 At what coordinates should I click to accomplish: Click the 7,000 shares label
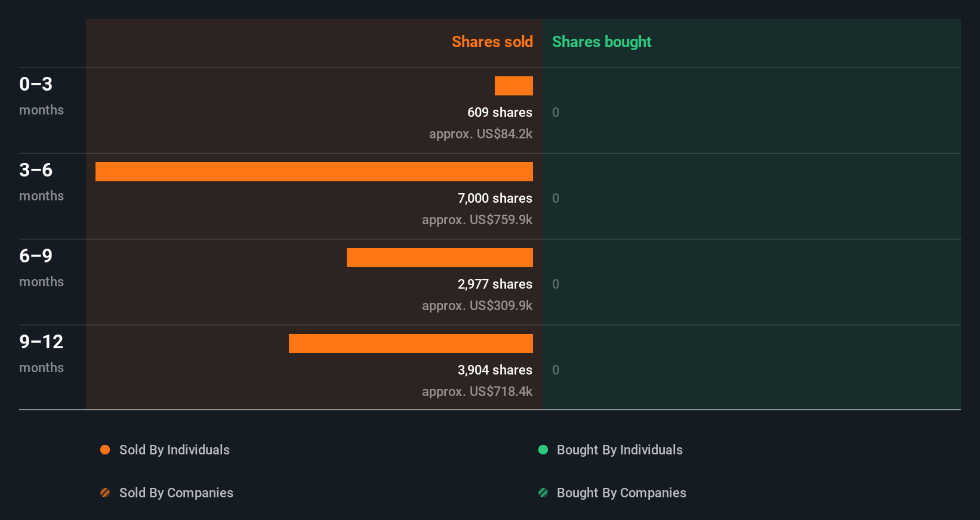tap(495, 198)
